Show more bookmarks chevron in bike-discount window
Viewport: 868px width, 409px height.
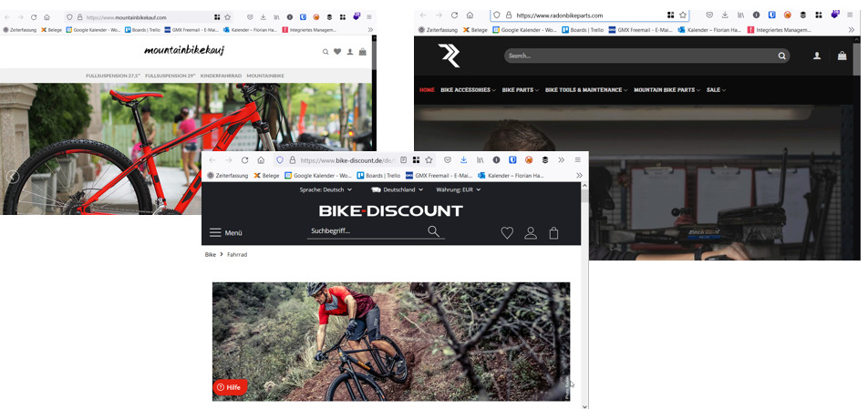coord(580,176)
